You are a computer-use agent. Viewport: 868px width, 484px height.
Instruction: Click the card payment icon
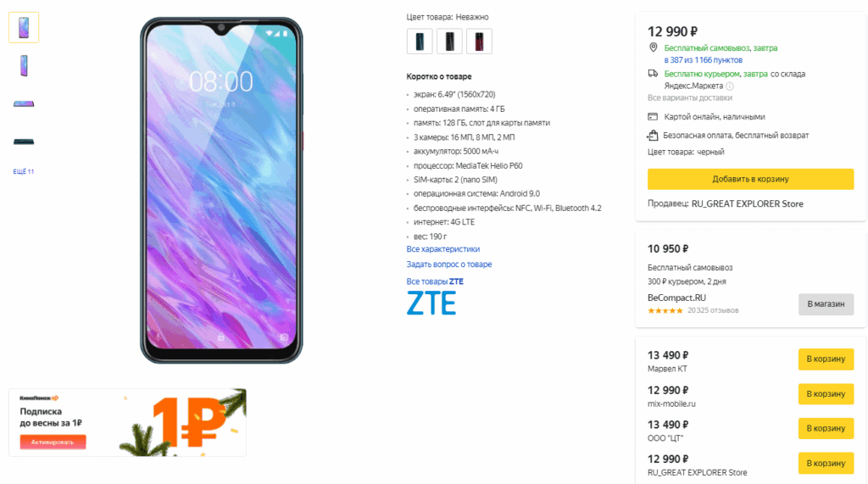[653, 117]
